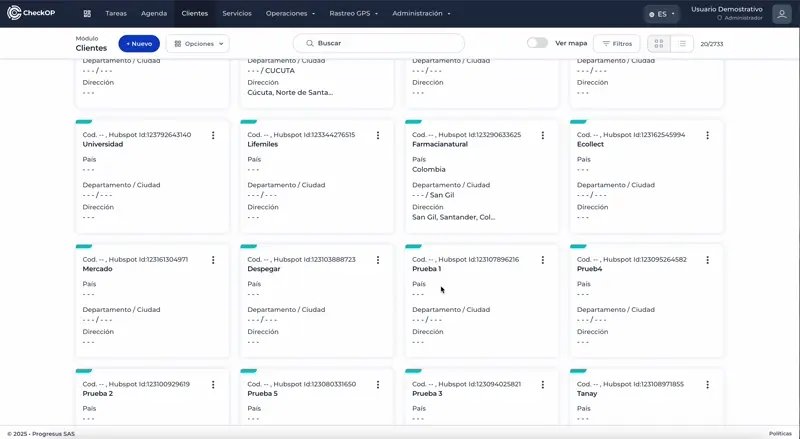800x439 pixels.
Task: Go to the Tareas tab
Action: pyautogui.click(x=116, y=14)
